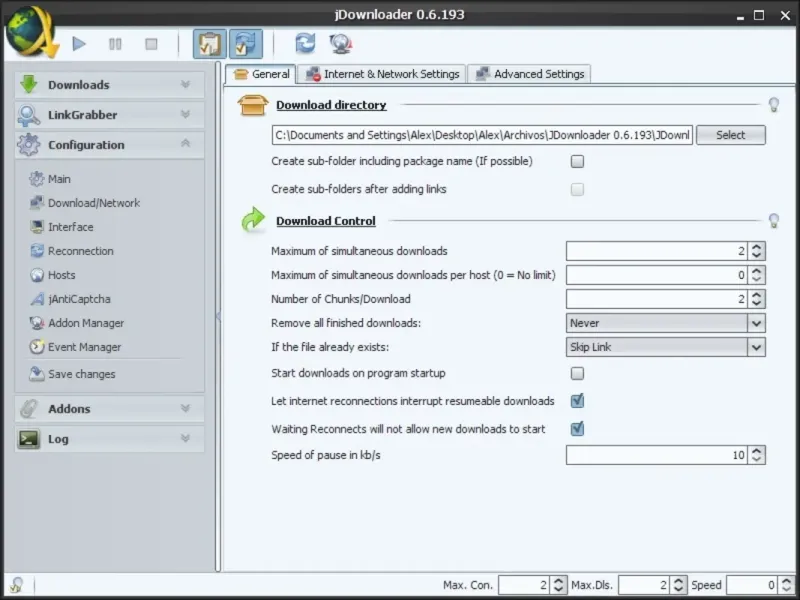Click the status bar icon at bottom left

pyautogui.click(x=17, y=585)
